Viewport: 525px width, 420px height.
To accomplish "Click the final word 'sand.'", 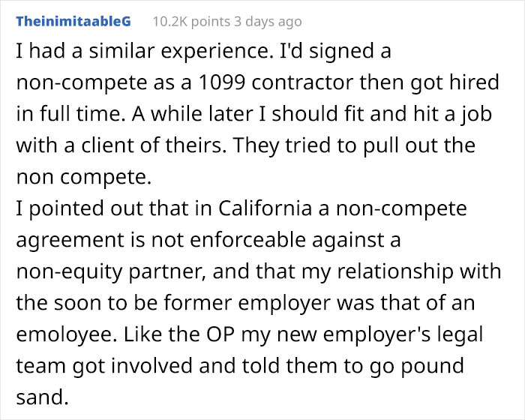I will [x=42, y=397].
